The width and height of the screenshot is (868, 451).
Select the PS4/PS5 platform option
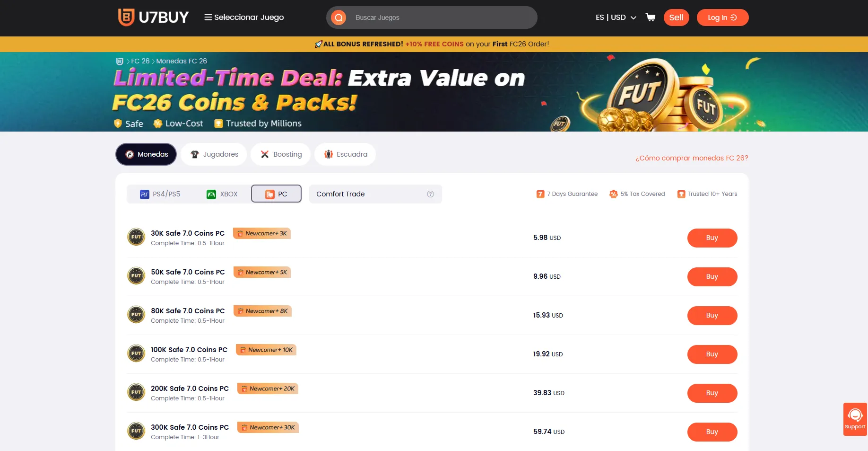160,194
